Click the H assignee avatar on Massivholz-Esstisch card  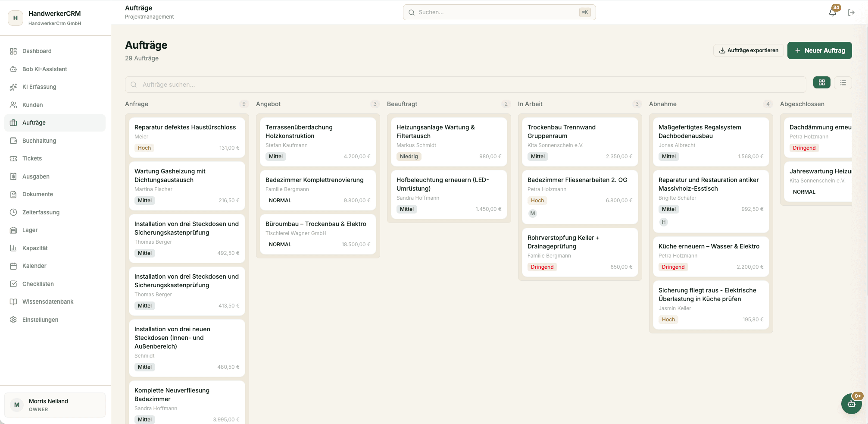(x=664, y=222)
